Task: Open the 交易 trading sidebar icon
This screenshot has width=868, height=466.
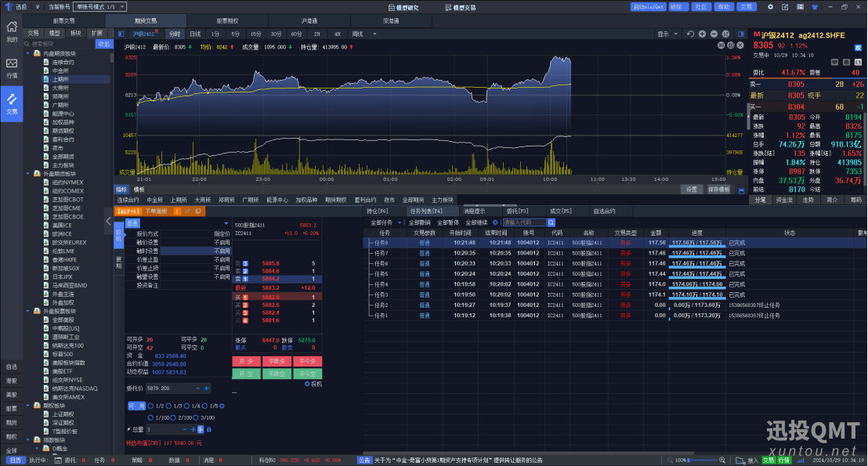Action: point(12,104)
